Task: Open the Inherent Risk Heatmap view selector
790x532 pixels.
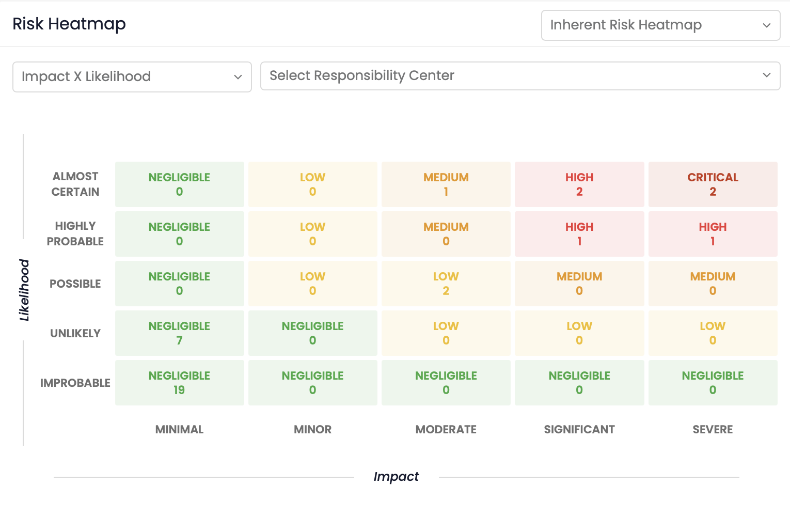Action: click(660, 25)
